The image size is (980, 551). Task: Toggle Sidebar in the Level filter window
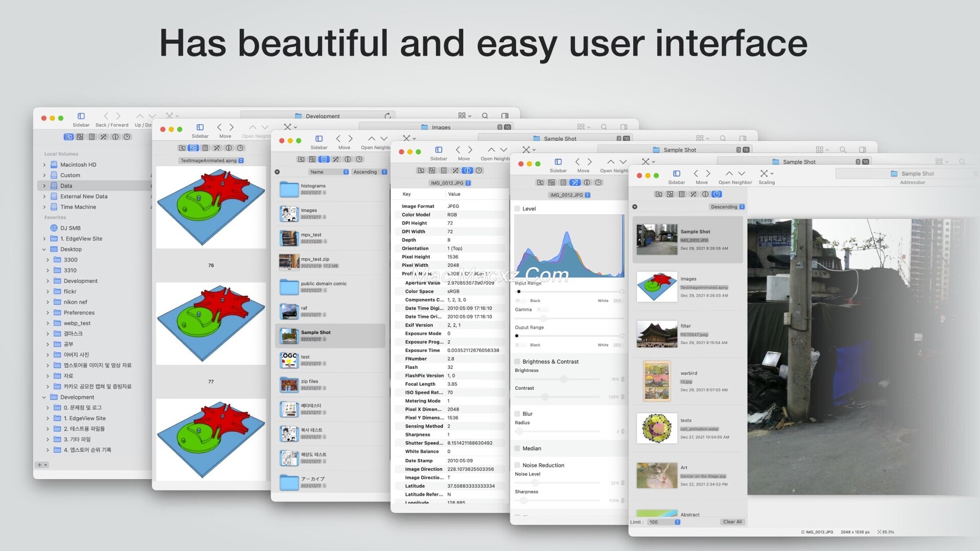(558, 162)
